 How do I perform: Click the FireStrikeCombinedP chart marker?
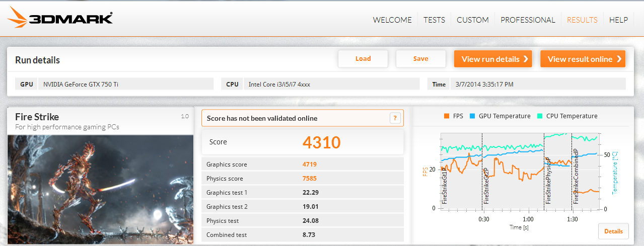pos(576,175)
